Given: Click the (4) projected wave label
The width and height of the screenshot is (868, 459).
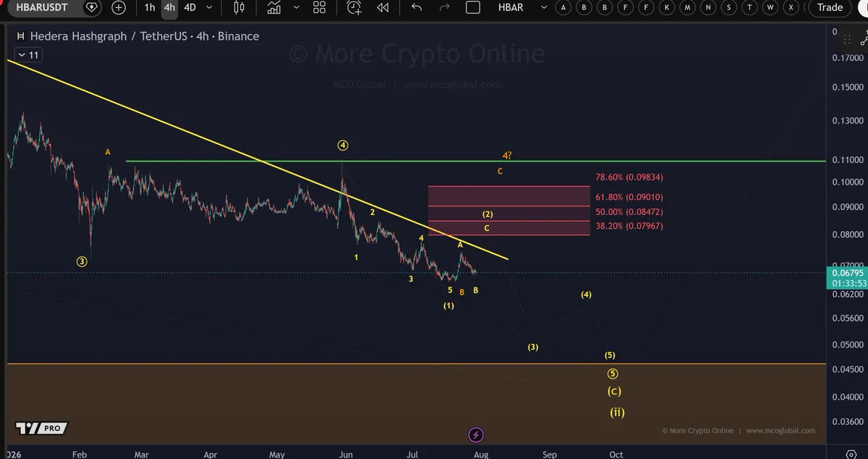Looking at the screenshot, I should coord(587,295).
